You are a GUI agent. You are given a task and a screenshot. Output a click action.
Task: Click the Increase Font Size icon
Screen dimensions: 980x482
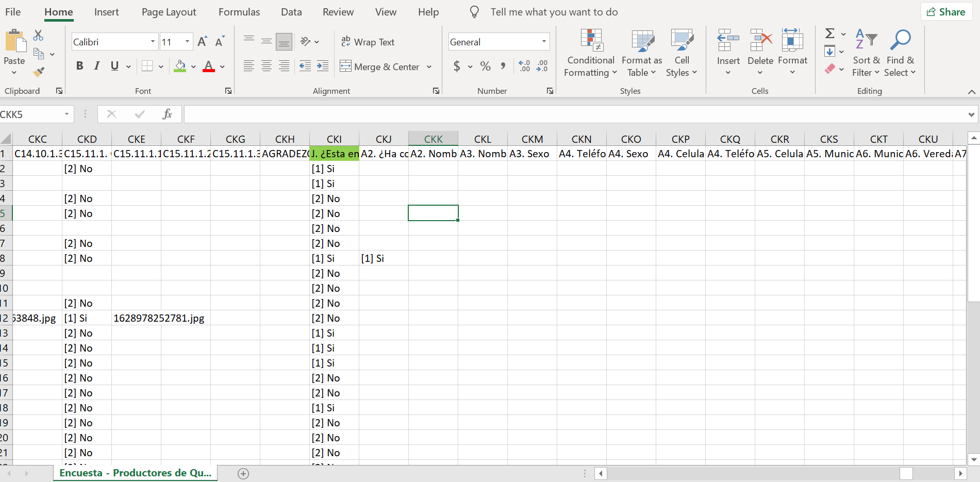point(202,42)
